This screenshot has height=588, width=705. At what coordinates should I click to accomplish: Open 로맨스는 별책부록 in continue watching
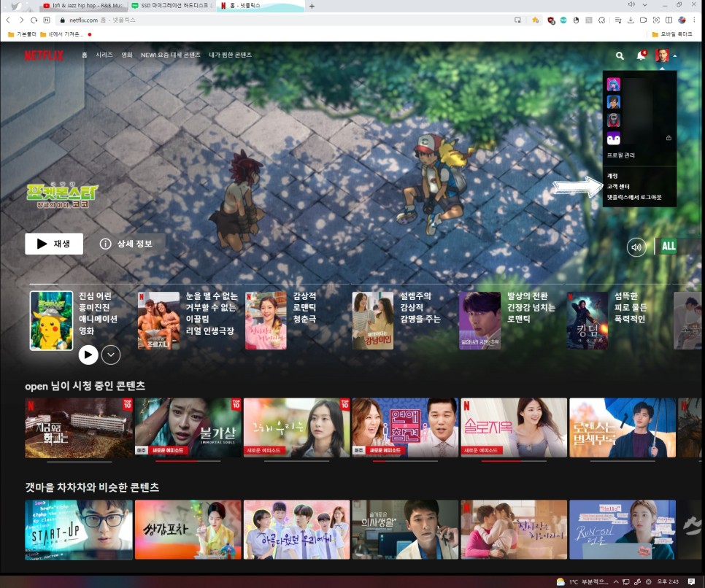tap(623, 428)
